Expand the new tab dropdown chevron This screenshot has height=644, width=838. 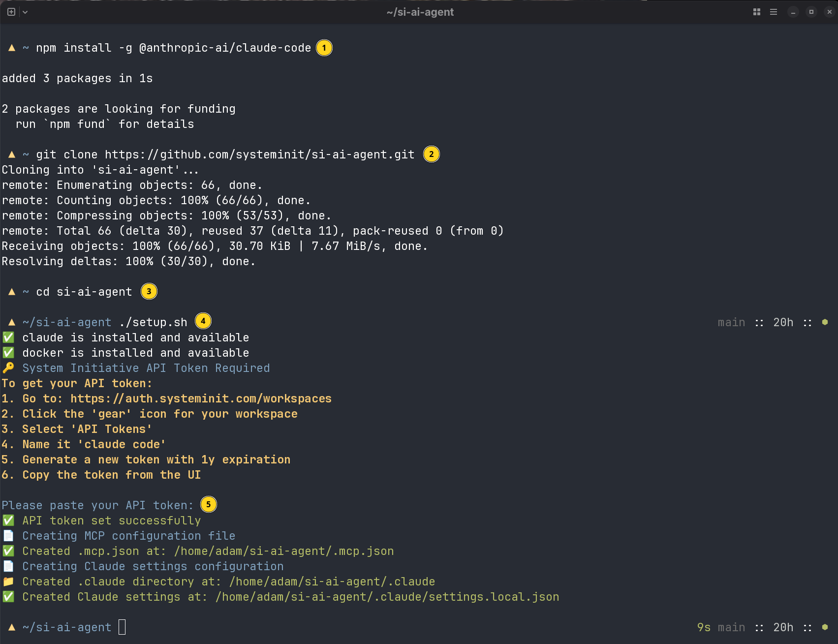pos(25,12)
